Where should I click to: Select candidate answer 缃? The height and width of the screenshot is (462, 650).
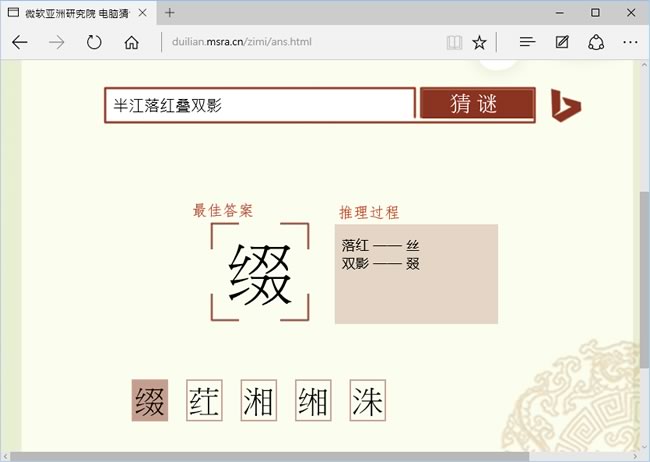313,400
